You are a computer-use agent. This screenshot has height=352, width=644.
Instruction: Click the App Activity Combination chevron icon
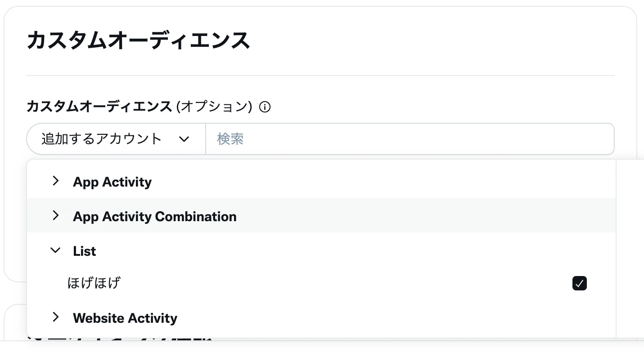click(55, 216)
